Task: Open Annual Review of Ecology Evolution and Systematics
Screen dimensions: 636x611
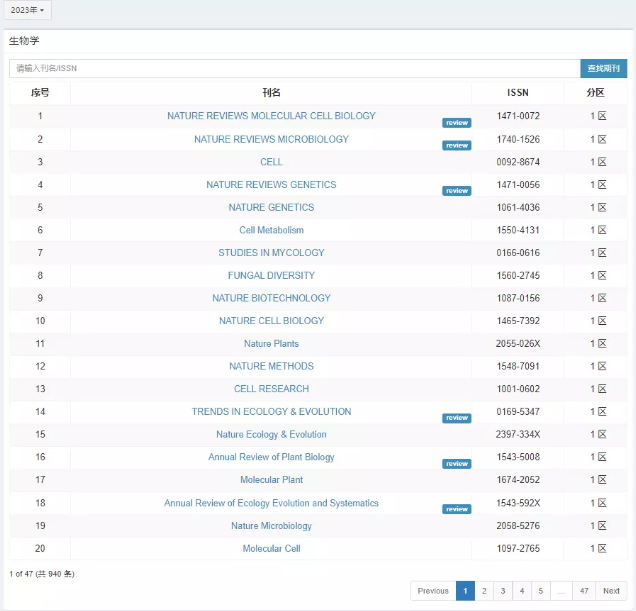Action: click(x=271, y=503)
